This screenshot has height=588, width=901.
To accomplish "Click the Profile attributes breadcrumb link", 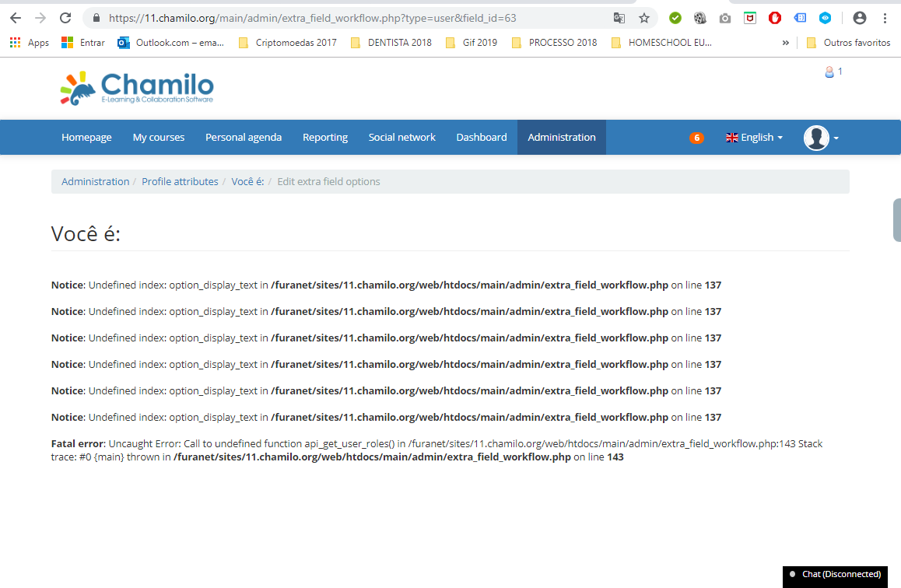I will [x=180, y=181].
